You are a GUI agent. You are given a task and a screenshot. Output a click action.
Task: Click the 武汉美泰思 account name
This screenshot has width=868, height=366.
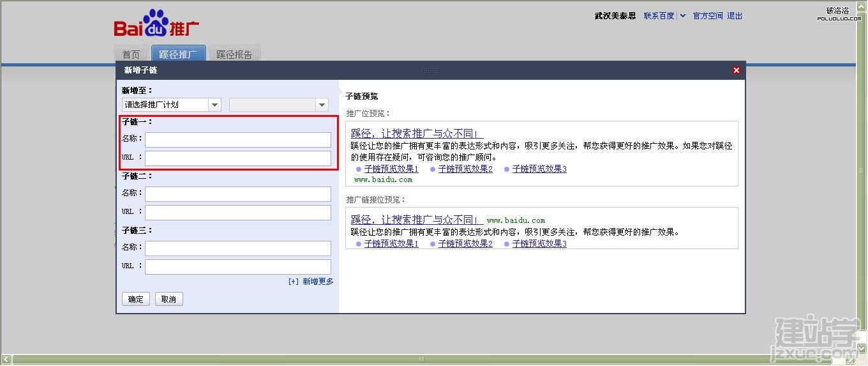tap(615, 16)
